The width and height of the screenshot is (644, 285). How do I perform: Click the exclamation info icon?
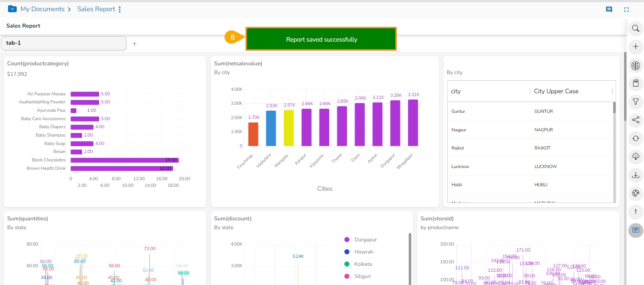click(636, 212)
